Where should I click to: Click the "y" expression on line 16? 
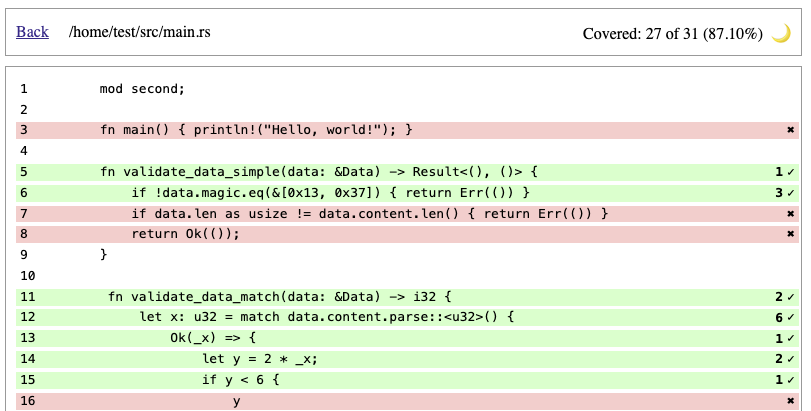(236, 402)
